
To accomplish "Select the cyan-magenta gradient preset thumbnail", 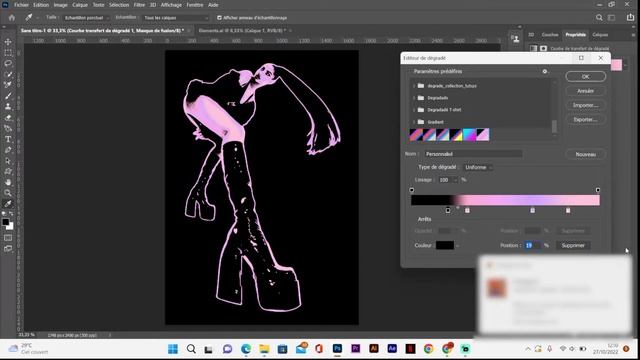I will (x=469, y=135).
